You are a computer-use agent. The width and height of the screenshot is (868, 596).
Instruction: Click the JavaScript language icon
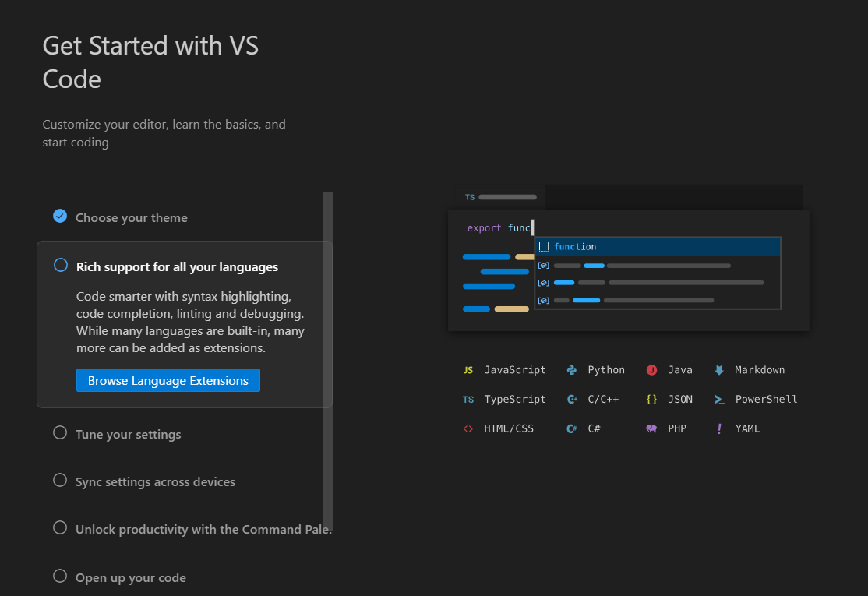(468, 370)
